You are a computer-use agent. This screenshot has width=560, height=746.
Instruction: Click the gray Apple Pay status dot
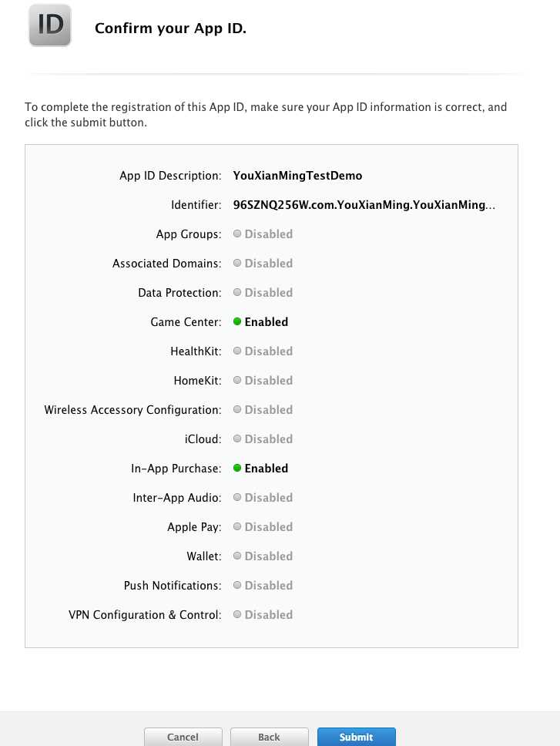click(x=237, y=527)
